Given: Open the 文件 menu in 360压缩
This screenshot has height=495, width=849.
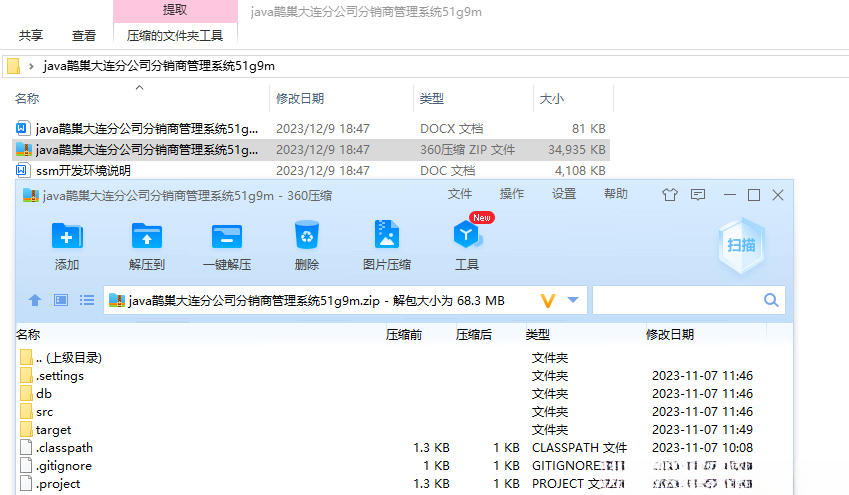Looking at the screenshot, I should click(x=460, y=194).
